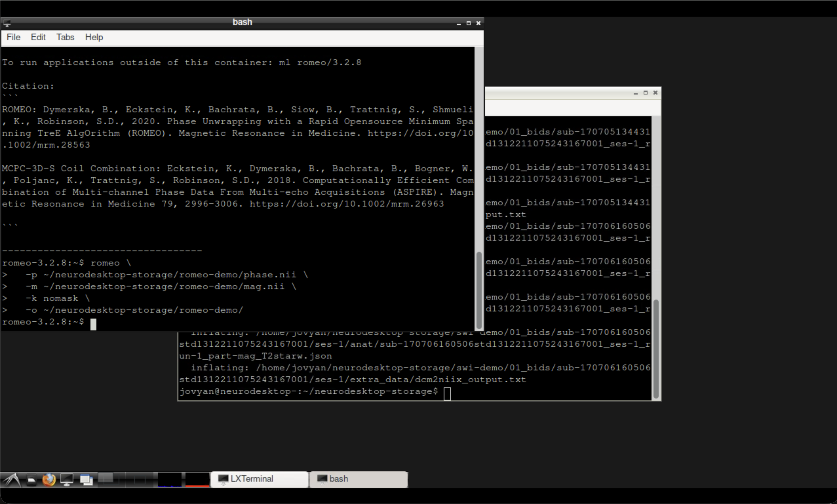Open the Tabs menu in bash window

(x=65, y=37)
